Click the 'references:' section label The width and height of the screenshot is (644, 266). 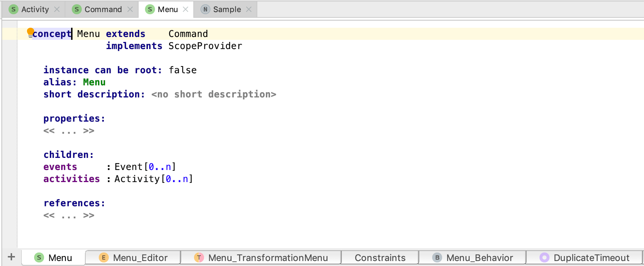[74, 203]
